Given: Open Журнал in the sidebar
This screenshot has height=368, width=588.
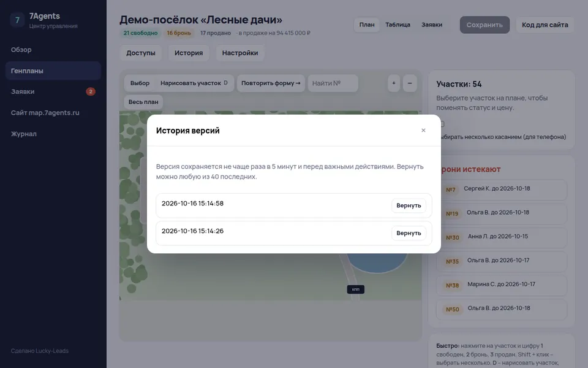Looking at the screenshot, I should click(x=53, y=134).
